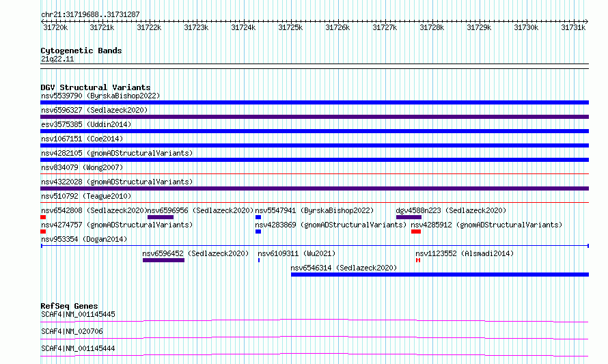Screen dimensions: 608x364
Task: Click the 31728k ruler position label
Action: (432, 27)
